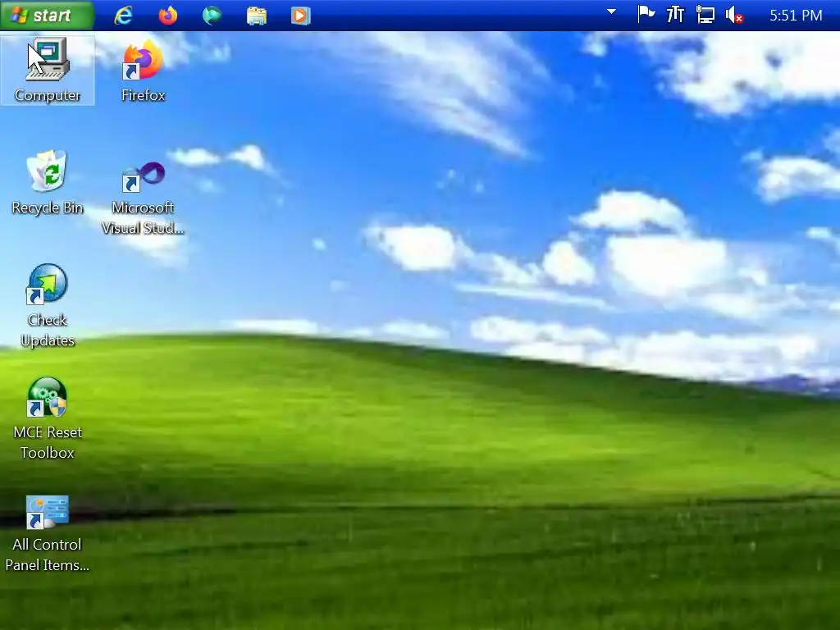Image resolution: width=840 pixels, height=630 pixels.
Task: Show hidden tray icons arrow
Action: (611, 11)
